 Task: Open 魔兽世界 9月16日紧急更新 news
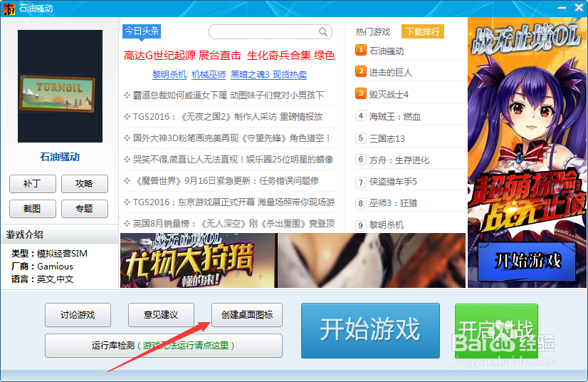click(226, 181)
